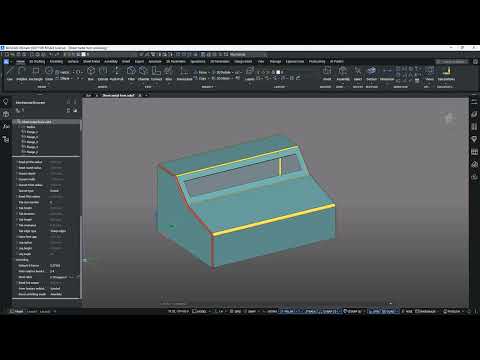Switch to the 2D Drafting ribbon tab
The width and height of the screenshot is (480, 360).
(x=37, y=62)
